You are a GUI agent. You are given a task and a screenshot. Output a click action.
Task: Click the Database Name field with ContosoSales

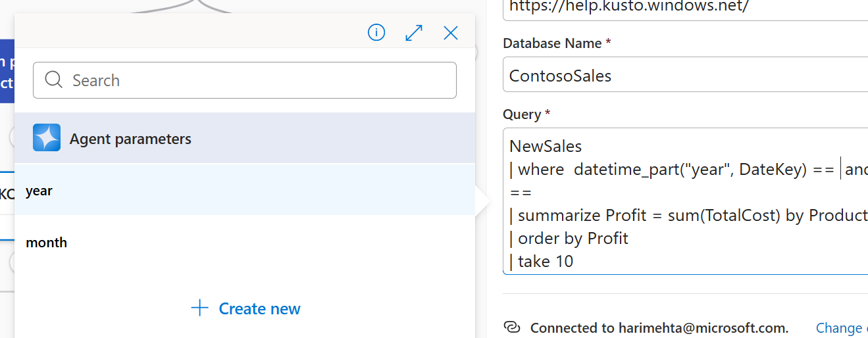685,75
